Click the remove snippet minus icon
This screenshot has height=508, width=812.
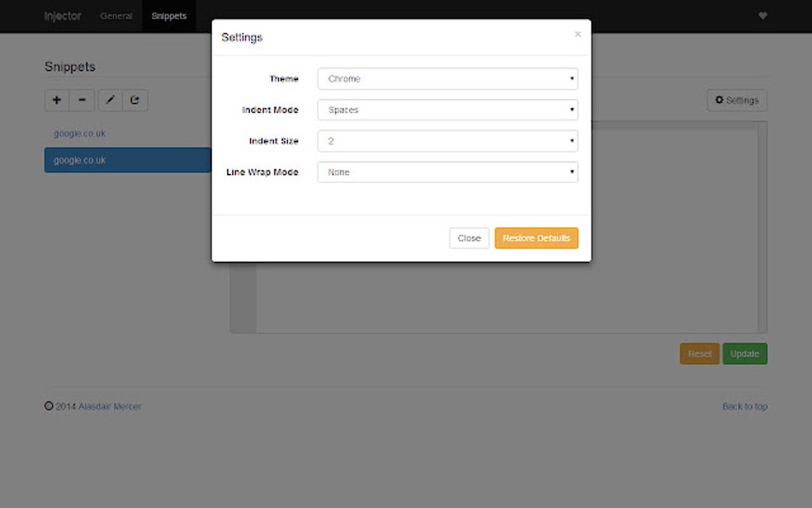[x=82, y=100]
